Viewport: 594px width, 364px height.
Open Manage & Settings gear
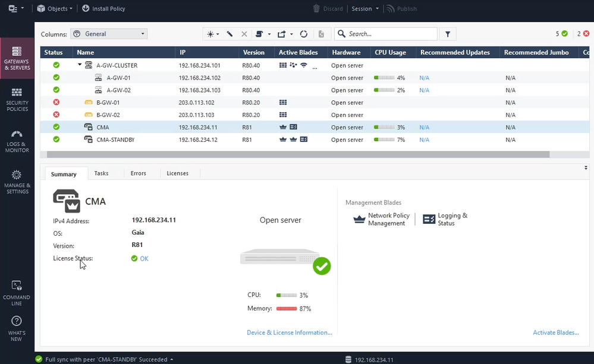click(x=17, y=181)
